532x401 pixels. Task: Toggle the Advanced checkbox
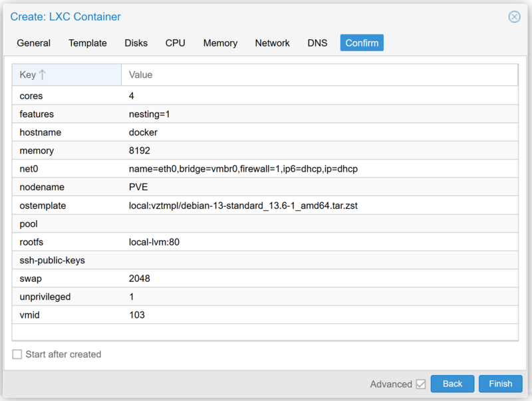click(421, 384)
